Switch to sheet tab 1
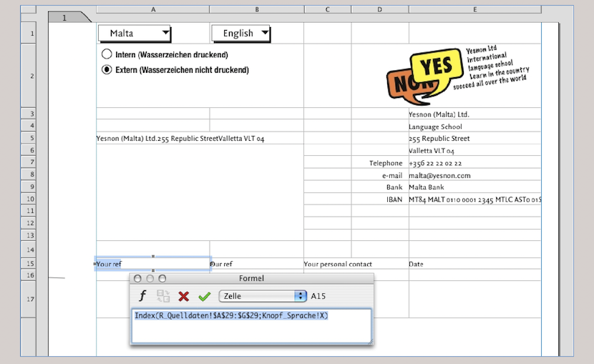The width and height of the screenshot is (594, 364). (64, 18)
